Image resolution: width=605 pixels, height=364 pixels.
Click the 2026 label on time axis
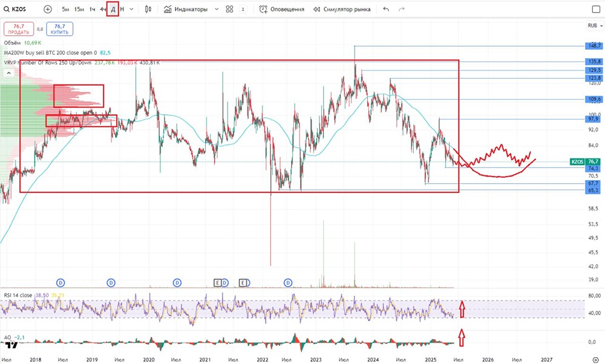[488, 360]
